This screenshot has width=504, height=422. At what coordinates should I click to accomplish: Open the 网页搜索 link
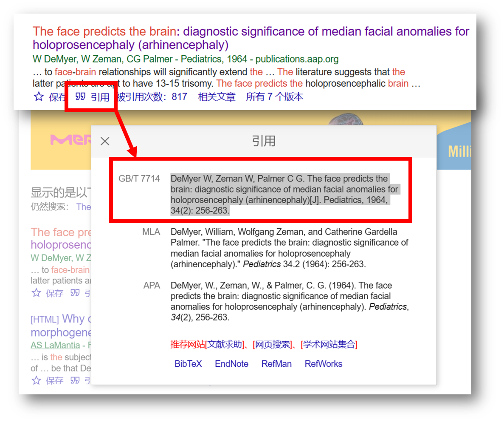[273, 345]
